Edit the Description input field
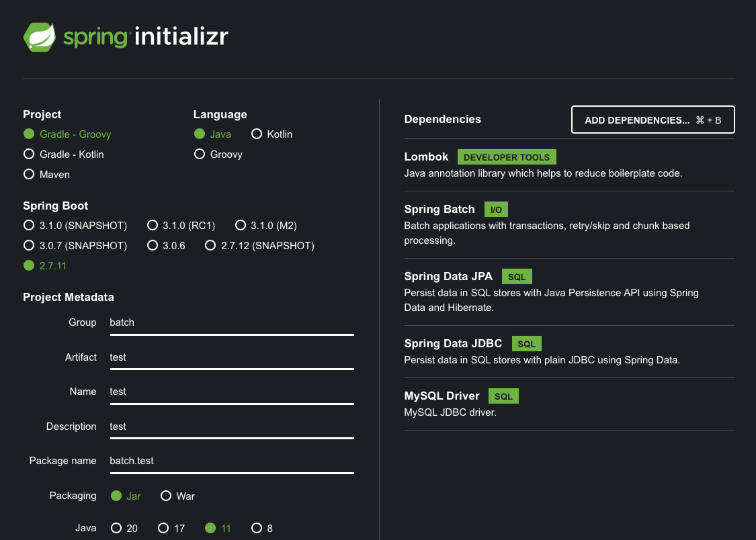Viewport: 756px width, 540px height. (x=232, y=426)
